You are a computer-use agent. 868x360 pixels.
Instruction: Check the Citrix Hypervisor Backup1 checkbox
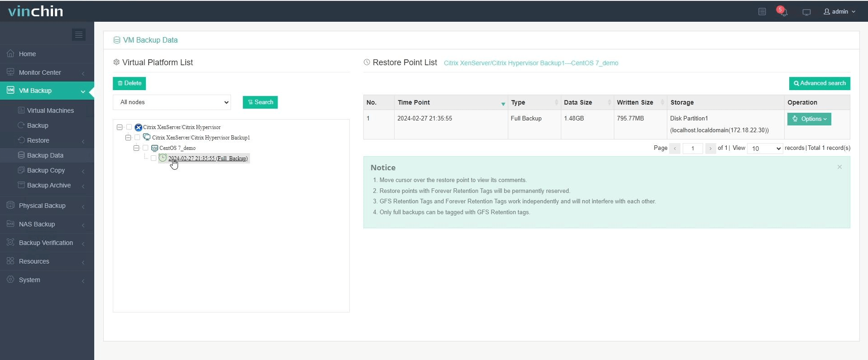click(x=137, y=137)
